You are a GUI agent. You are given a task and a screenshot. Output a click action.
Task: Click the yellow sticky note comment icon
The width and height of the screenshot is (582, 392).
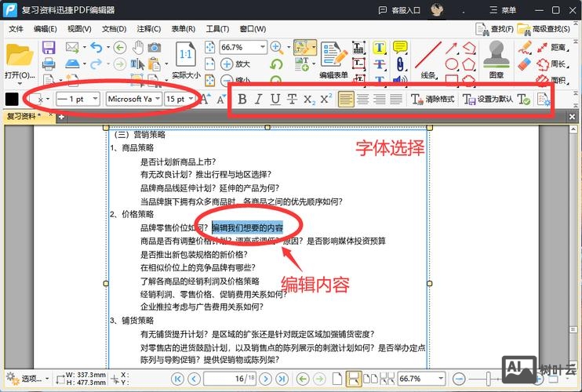coord(400,48)
